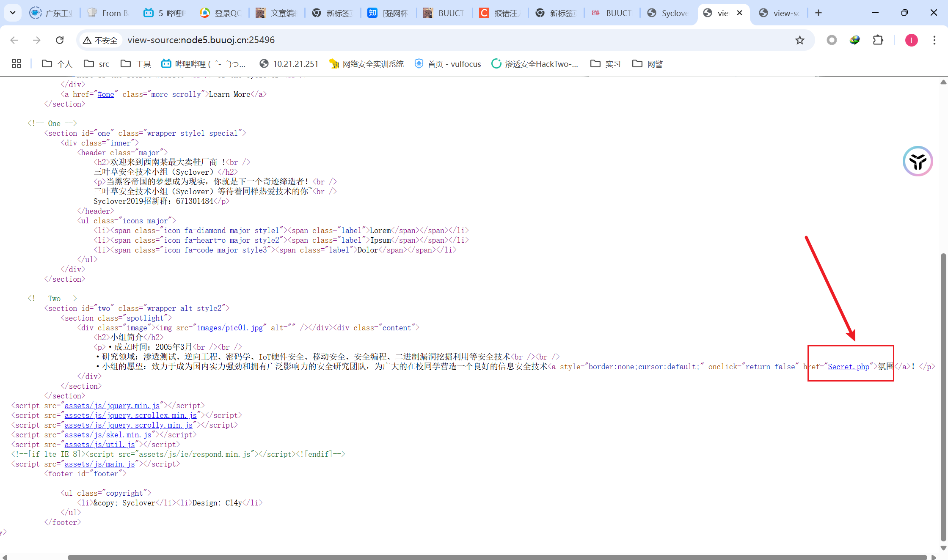Open assets/js/jquery.scrolly.min.js link
The width and height of the screenshot is (948, 560).
click(x=129, y=425)
